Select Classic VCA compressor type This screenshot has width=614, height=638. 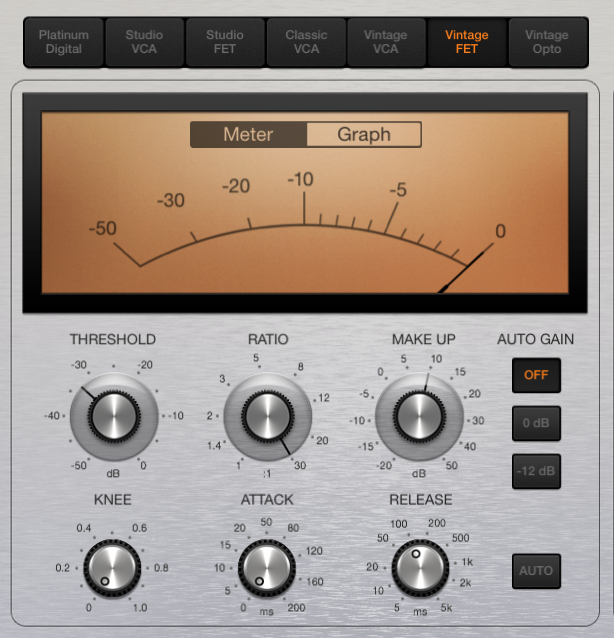[306, 42]
